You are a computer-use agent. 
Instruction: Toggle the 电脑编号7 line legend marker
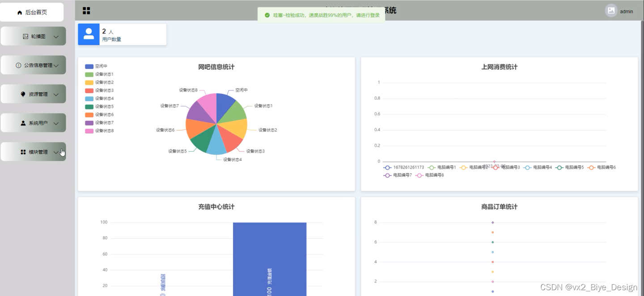[387, 175]
